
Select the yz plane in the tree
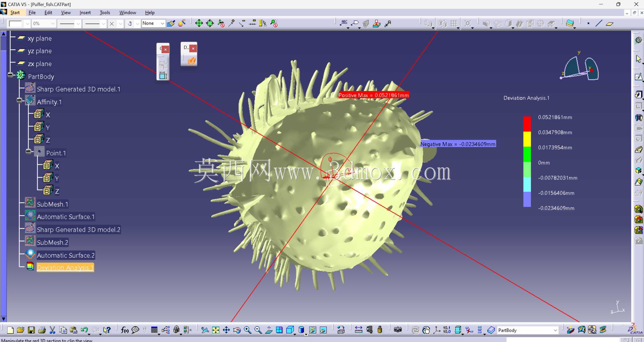[40, 51]
